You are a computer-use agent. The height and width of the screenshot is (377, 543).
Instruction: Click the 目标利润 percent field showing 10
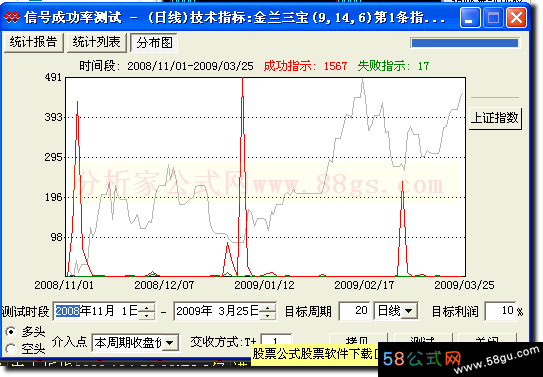point(500,311)
